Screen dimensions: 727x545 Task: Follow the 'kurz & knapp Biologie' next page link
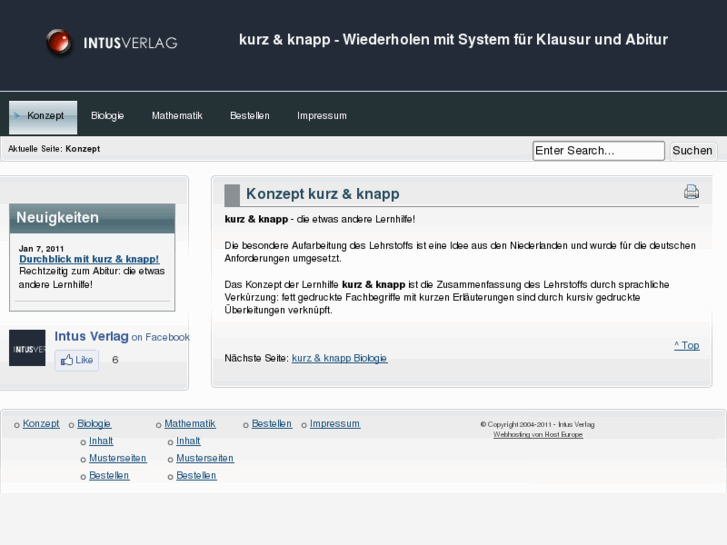339,358
